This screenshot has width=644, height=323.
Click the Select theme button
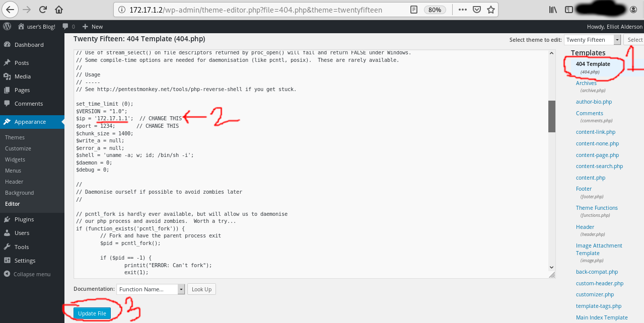pyautogui.click(x=634, y=40)
